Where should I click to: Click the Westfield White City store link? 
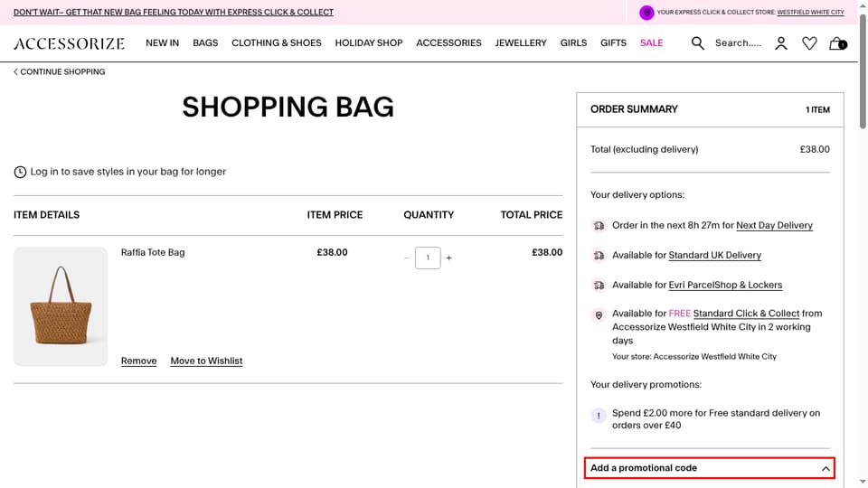click(810, 12)
